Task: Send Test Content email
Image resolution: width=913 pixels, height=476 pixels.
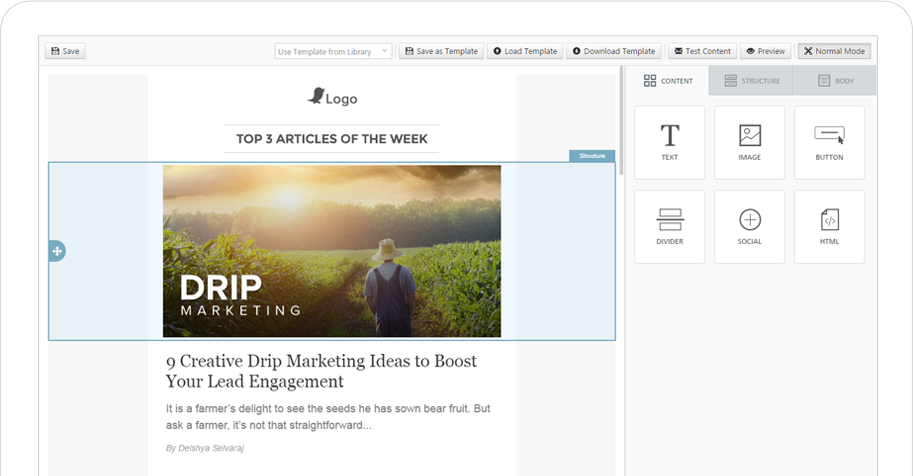Action: tap(702, 51)
